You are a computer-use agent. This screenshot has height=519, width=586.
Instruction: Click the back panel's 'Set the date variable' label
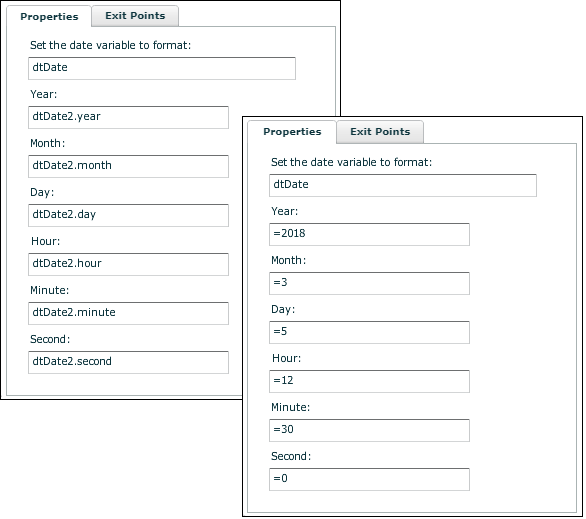[x=110, y=45]
